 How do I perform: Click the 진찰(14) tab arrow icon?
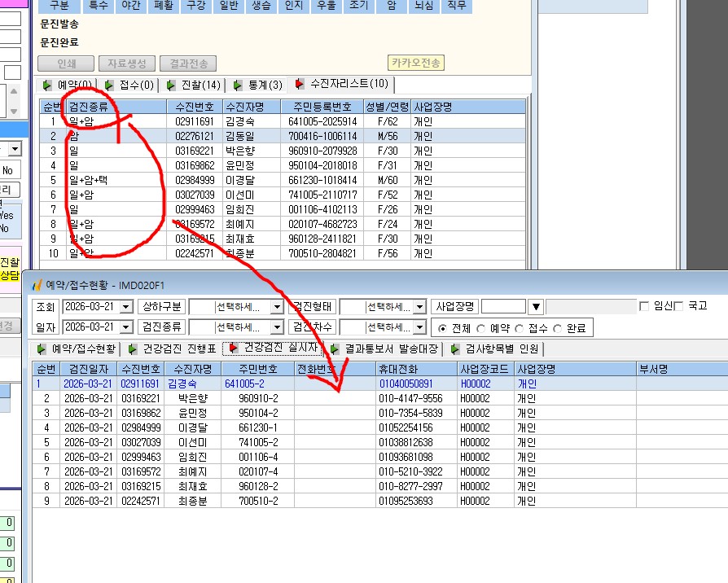[x=171, y=85]
